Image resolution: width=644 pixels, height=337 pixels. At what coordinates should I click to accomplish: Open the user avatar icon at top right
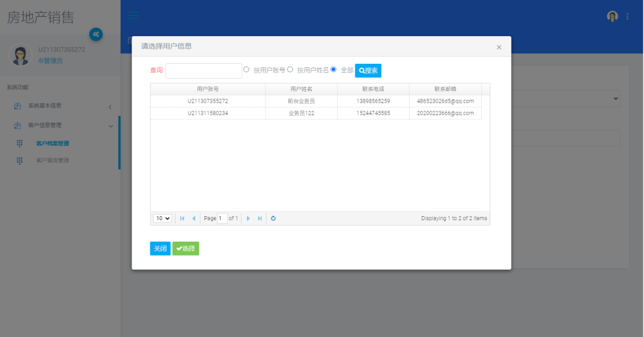click(612, 16)
